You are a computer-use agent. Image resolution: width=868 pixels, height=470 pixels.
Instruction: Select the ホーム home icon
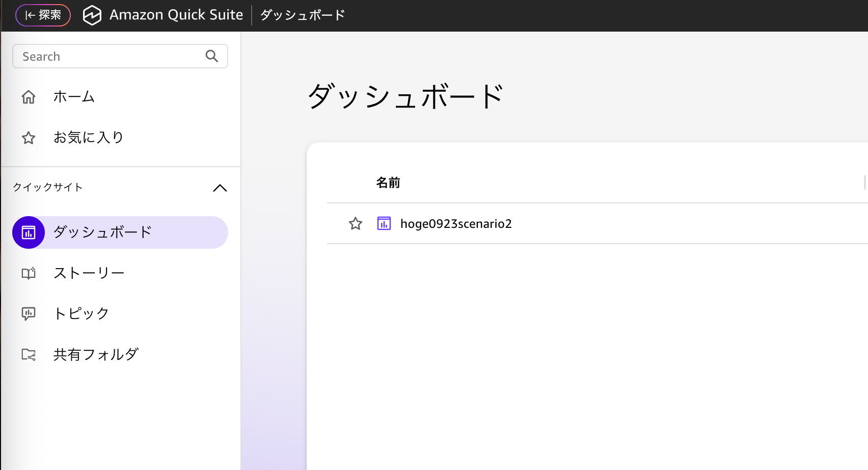[x=29, y=96]
